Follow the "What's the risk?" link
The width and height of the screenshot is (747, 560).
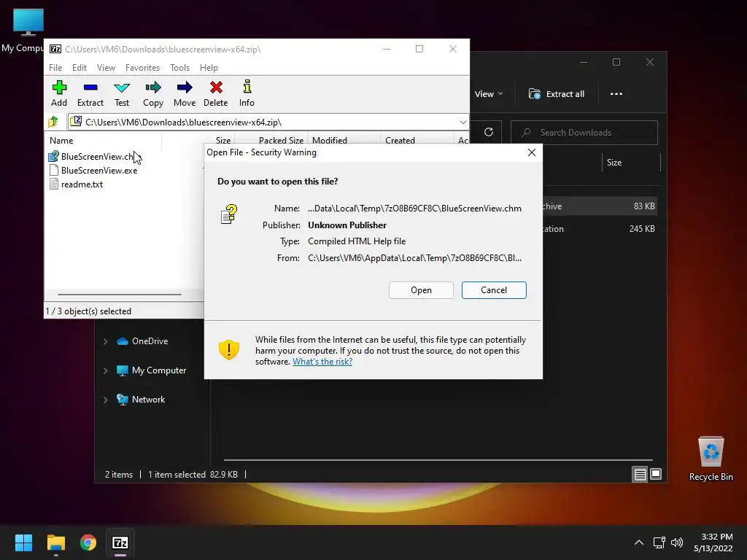[322, 362]
